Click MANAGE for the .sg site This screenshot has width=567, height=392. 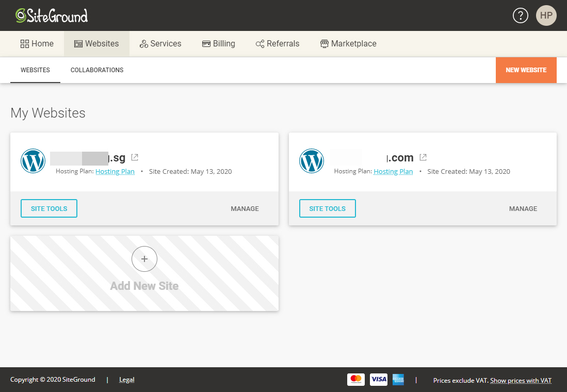(x=245, y=209)
